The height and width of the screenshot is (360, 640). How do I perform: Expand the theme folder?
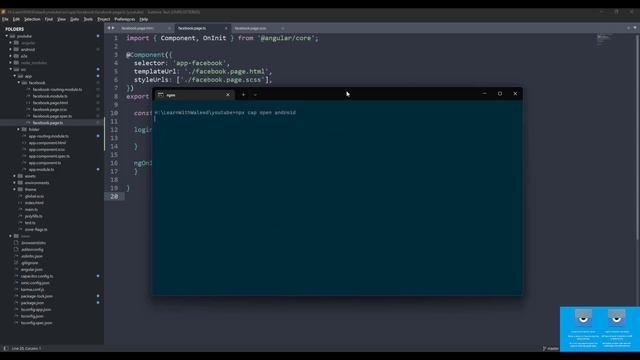15,189
